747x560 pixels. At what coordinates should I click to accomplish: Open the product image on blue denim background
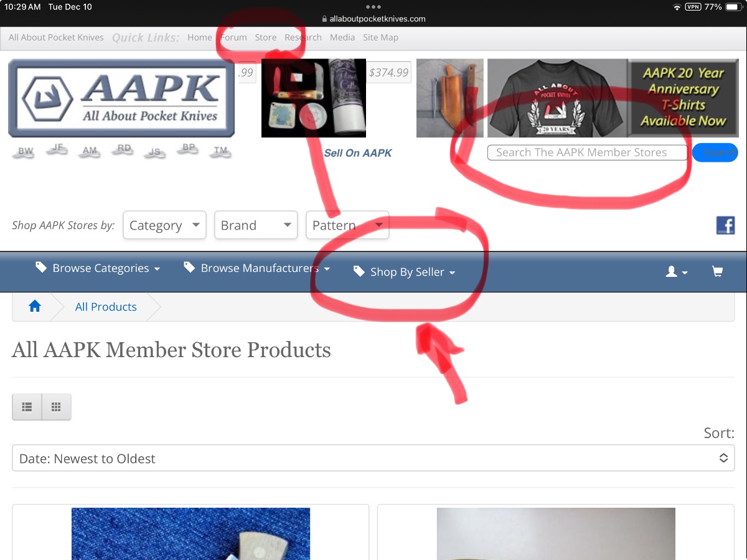tap(190, 534)
